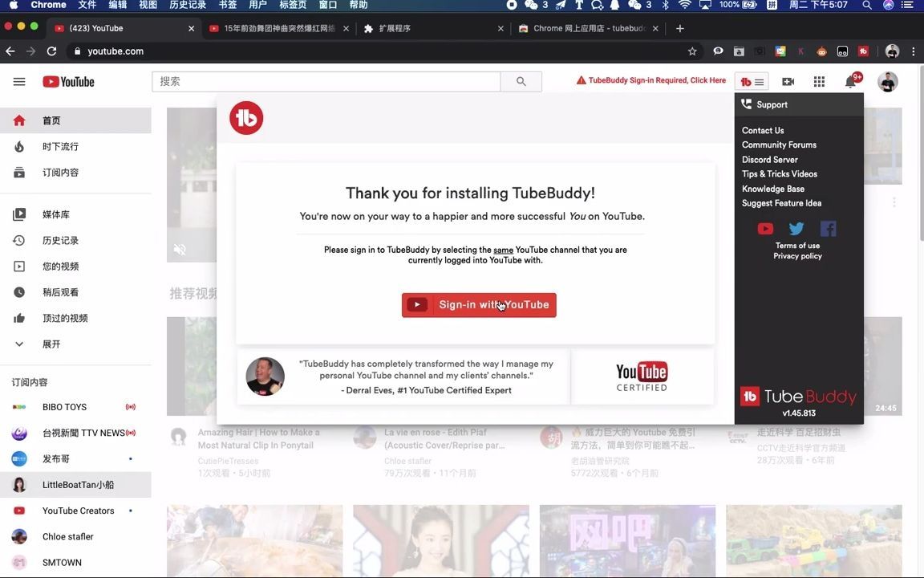Screen dimensions: 924x578
Task: Open YouTube Creators channel
Action: pos(75,511)
